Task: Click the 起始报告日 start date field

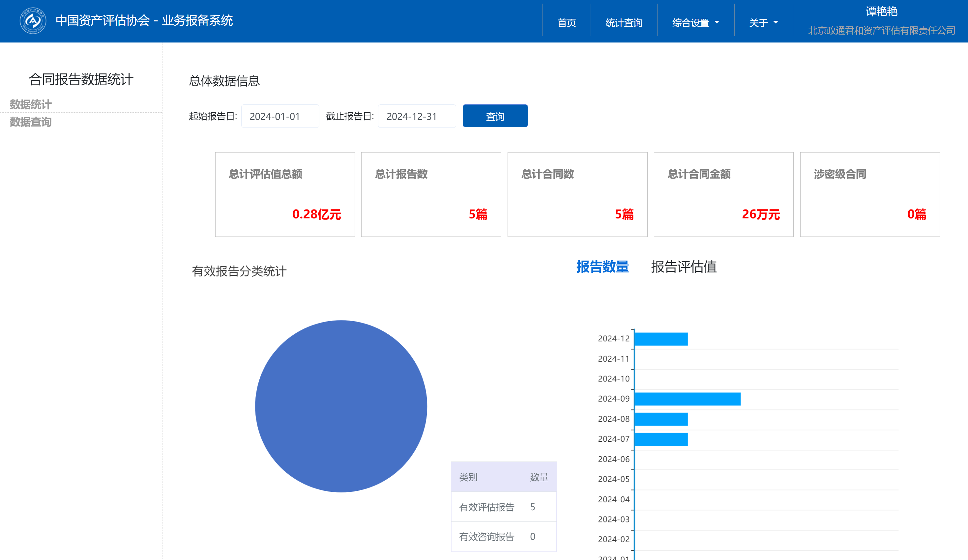Action: point(280,116)
